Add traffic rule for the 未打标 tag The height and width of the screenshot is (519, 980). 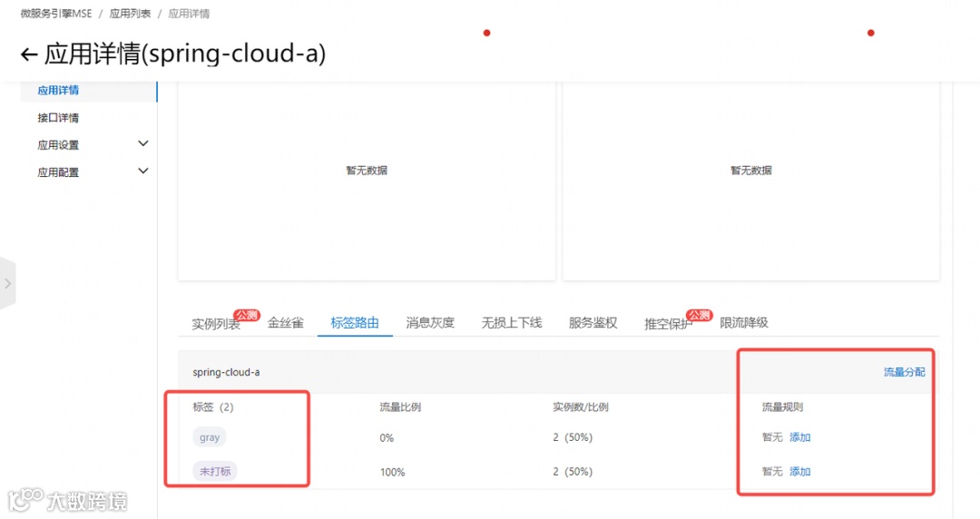(800, 472)
